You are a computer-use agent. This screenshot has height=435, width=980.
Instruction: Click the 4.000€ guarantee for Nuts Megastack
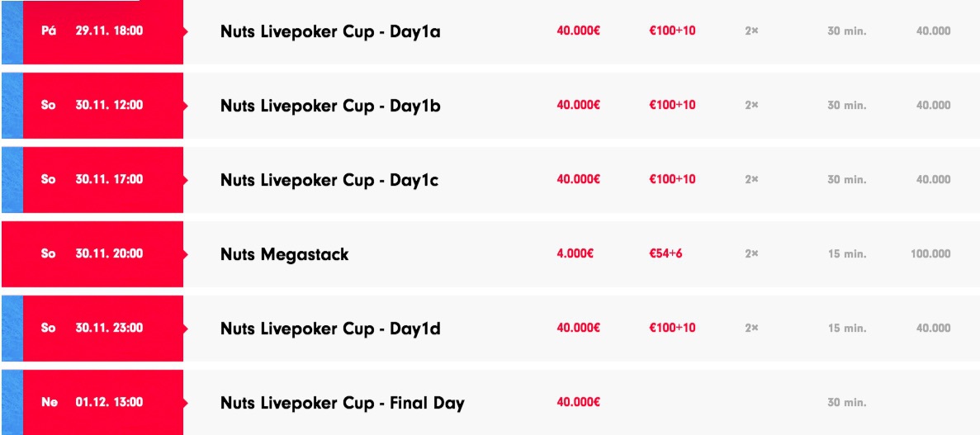[575, 253]
